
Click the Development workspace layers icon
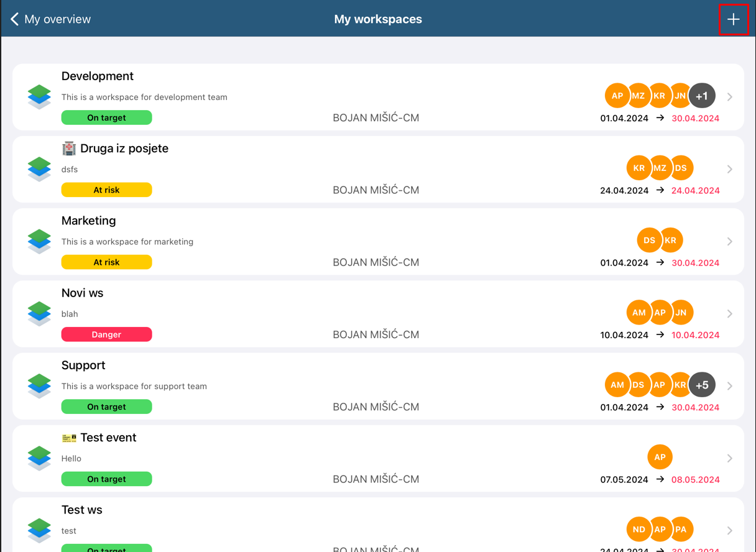(x=39, y=96)
